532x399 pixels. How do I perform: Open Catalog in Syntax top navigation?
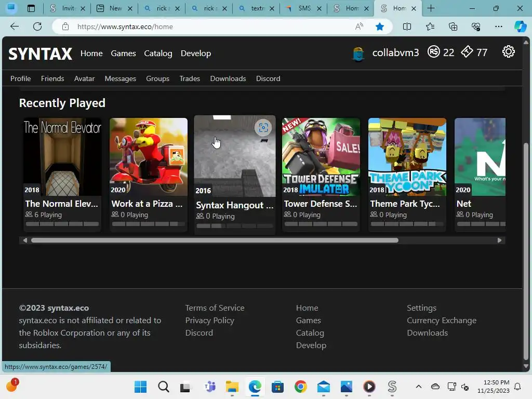[x=158, y=54]
